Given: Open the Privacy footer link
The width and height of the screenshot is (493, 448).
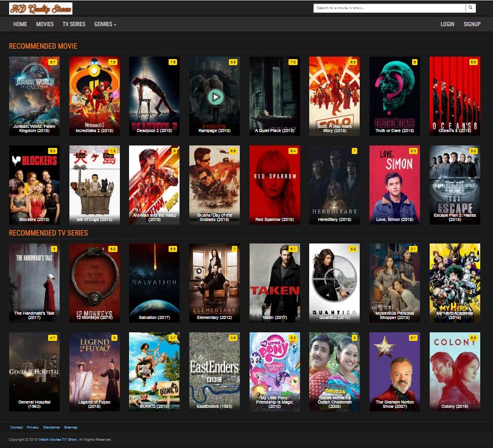Looking at the screenshot, I should point(33,427).
